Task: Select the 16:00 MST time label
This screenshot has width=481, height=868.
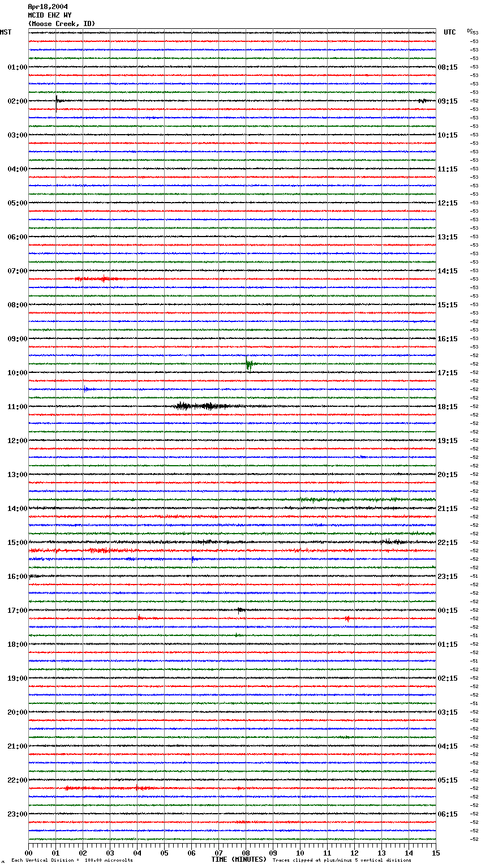Action: tap(18, 577)
